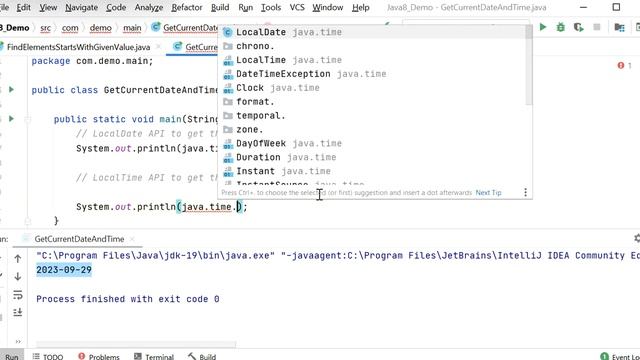The height and width of the screenshot is (360, 640).
Task: Open the completion popup's three-dot options menu
Action: (x=525, y=192)
